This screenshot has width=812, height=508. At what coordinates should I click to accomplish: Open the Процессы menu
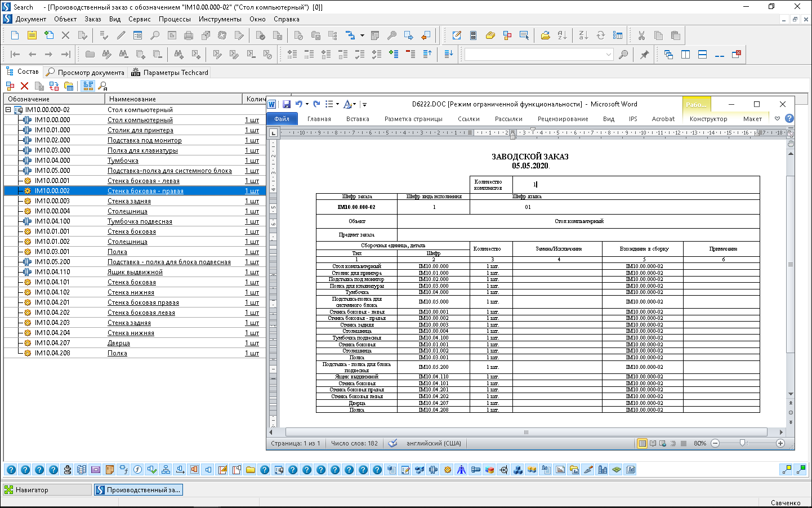[x=175, y=19]
